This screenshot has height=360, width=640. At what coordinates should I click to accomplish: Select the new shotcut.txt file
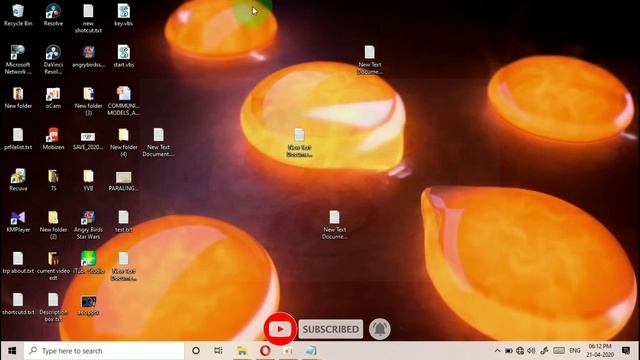88,18
